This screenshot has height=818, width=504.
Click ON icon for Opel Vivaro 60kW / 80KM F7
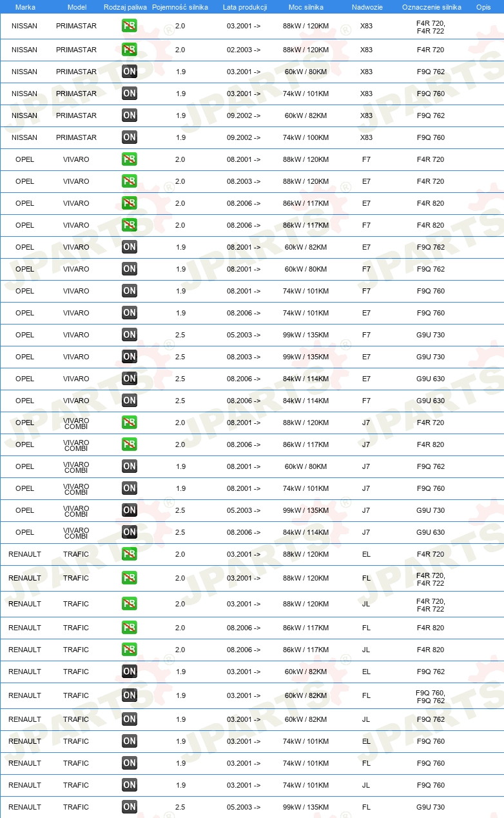pyautogui.click(x=130, y=269)
